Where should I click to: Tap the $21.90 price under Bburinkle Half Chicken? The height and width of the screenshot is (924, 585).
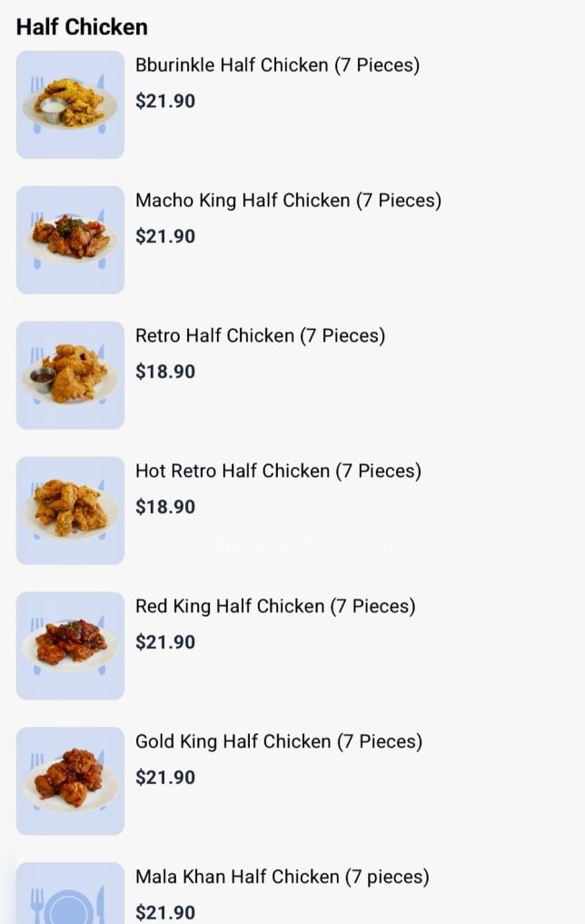pyautogui.click(x=165, y=102)
